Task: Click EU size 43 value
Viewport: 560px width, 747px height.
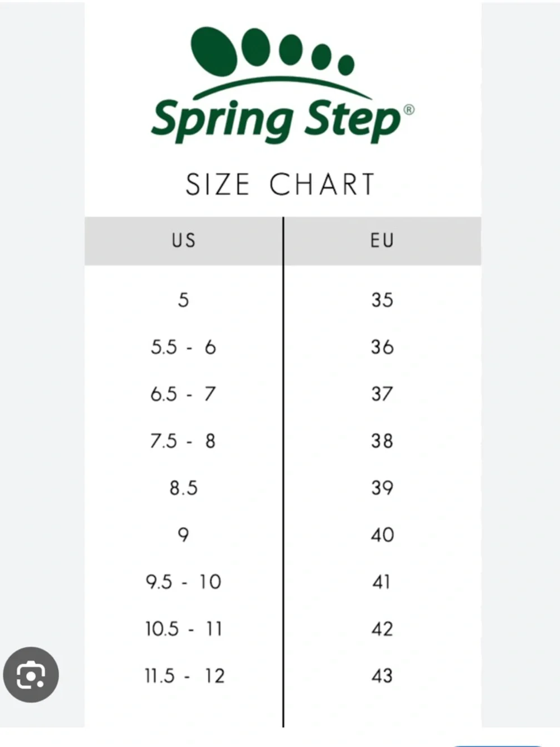Action: [382, 676]
